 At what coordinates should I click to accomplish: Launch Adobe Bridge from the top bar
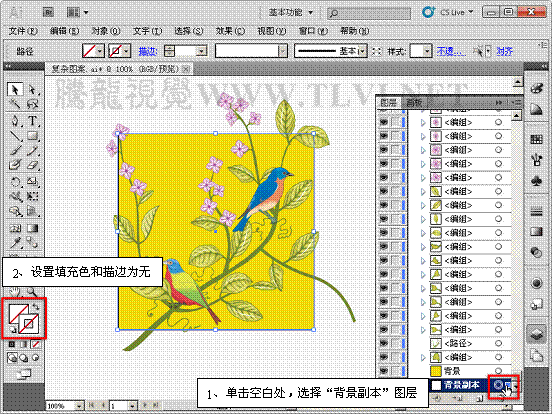[48, 12]
